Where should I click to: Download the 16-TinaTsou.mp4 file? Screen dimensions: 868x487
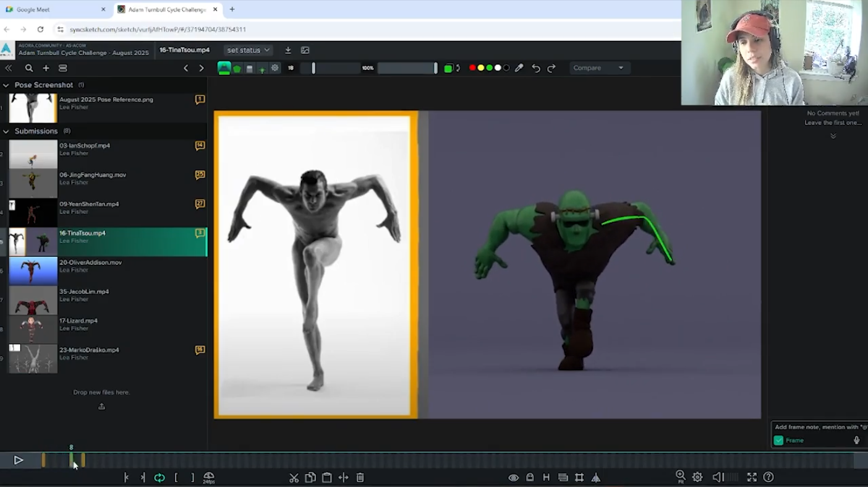tap(287, 50)
